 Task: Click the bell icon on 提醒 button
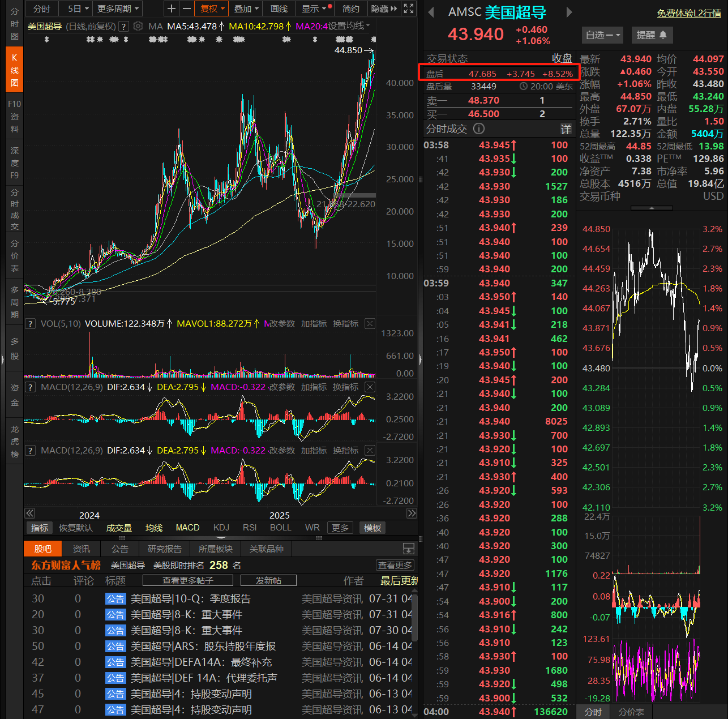coord(663,35)
